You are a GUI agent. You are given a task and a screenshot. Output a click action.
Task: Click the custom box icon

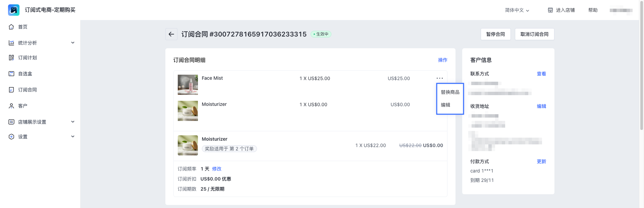pos(11,74)
